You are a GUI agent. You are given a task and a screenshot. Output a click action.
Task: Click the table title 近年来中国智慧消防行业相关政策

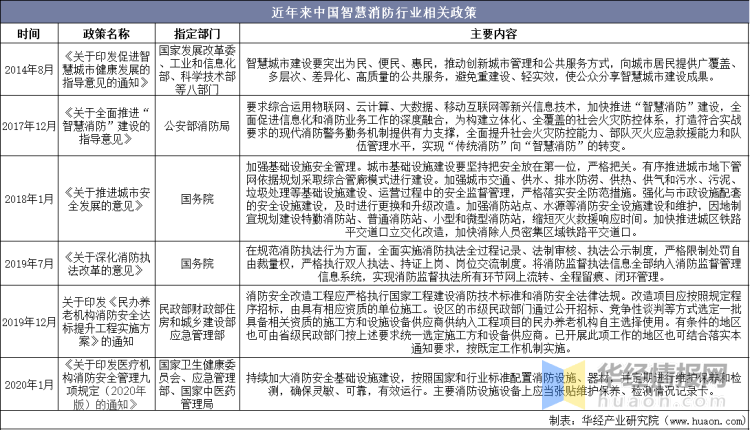(x=374, y=12)
